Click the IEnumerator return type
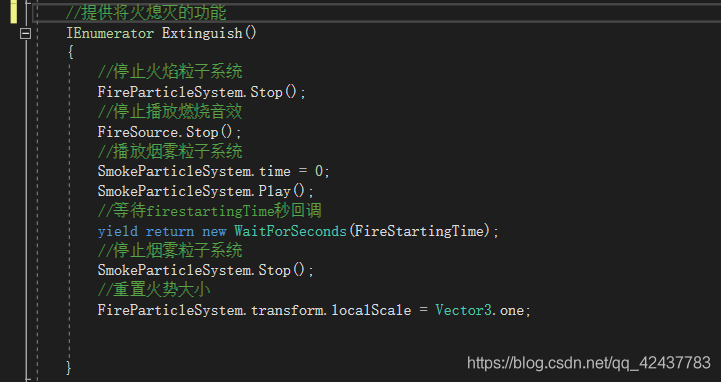This screenshot has height=382, width=721. (x=110, y=34)
